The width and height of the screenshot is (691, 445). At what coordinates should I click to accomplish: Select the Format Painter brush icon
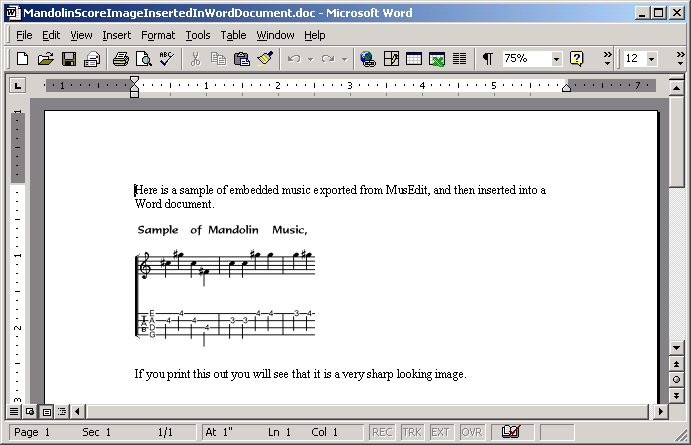point(265,59)
